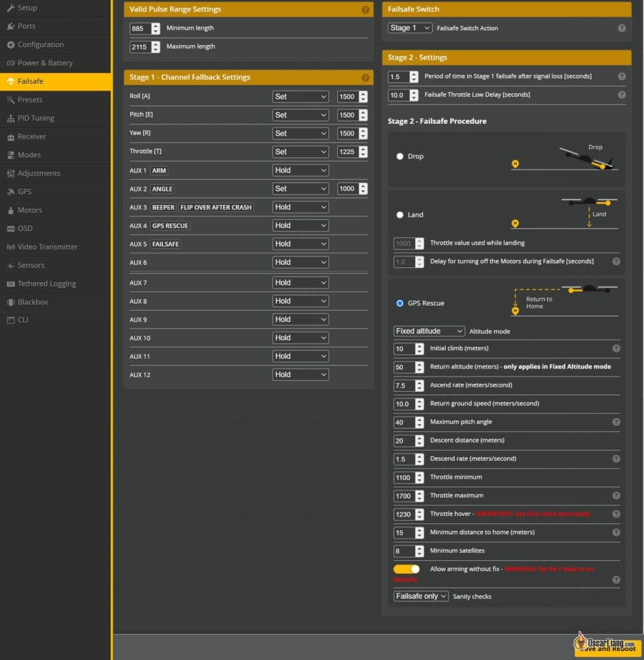
Task: Click the Power & Battery icon
Action: tap(10, 63)
